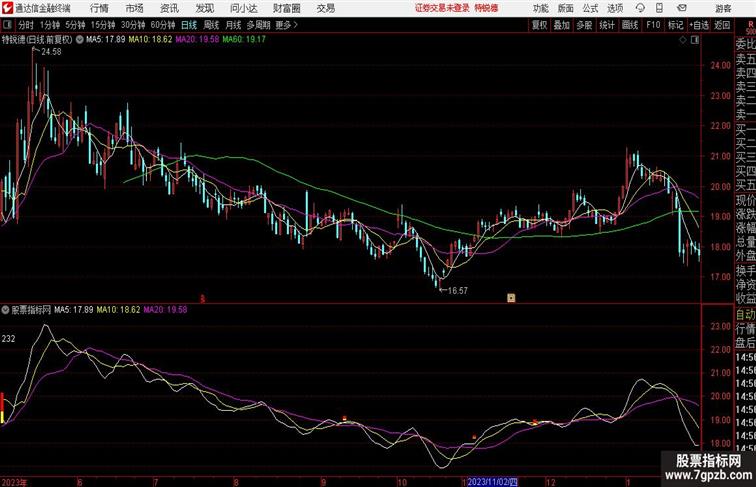Expand the 更多 period options
The image size is (756, 487).
tap(286, 25)
